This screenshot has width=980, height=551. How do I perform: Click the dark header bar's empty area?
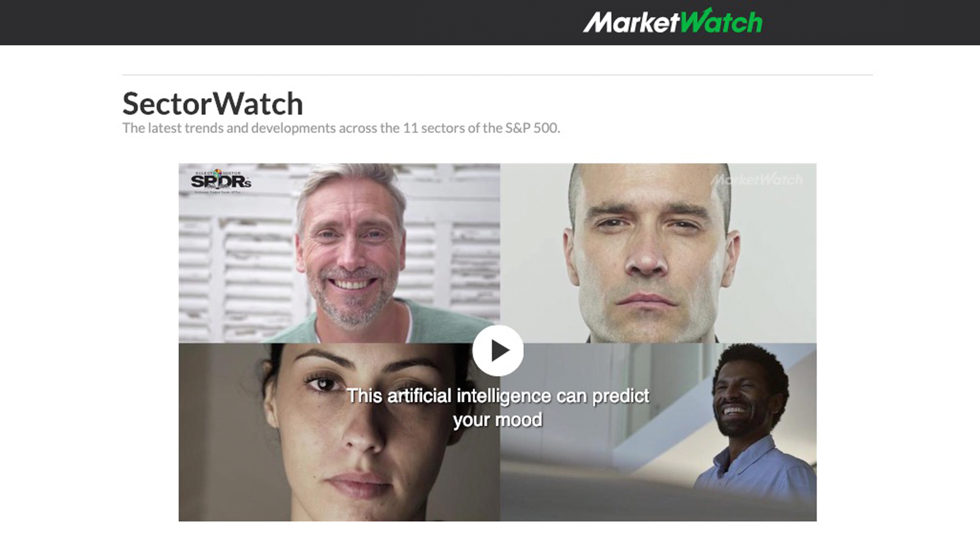pos(276,22)
